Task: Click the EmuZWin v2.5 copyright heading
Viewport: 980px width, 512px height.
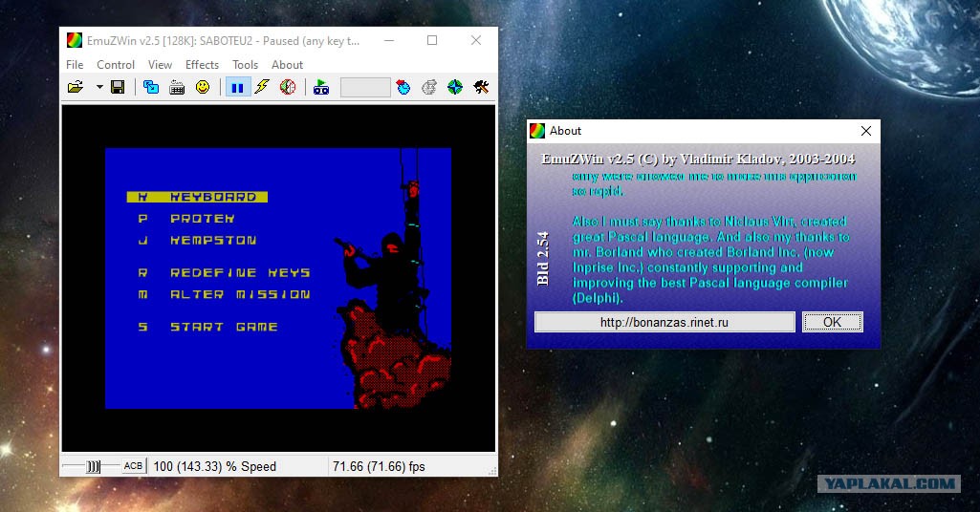Action: coord(698,160)
